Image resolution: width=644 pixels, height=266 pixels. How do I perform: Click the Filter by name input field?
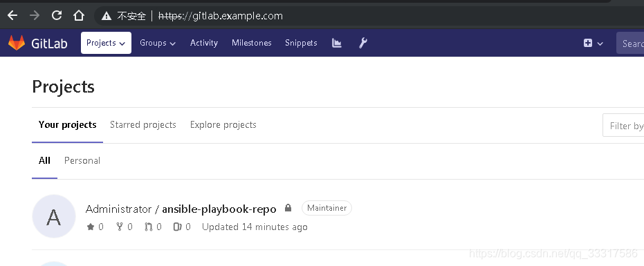(x=623, y=125)
